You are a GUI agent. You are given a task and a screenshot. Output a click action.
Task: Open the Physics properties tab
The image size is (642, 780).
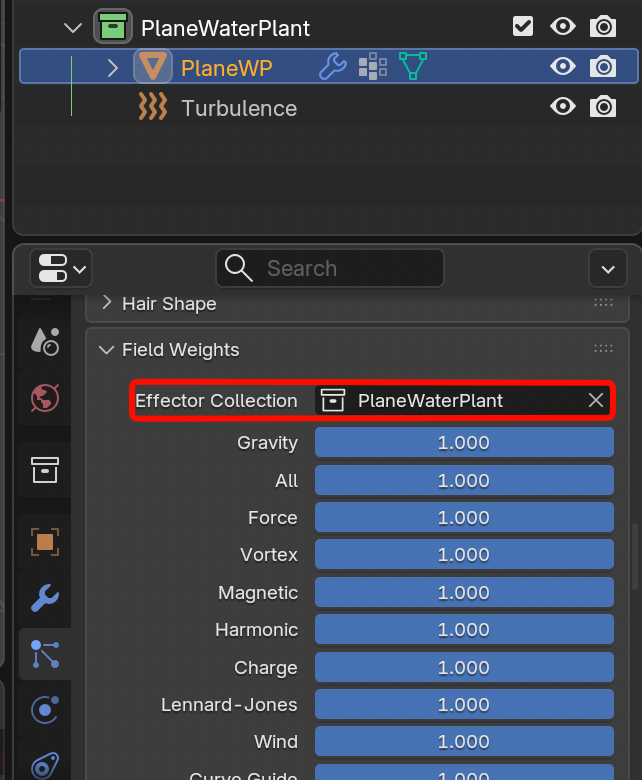point(44,711)
